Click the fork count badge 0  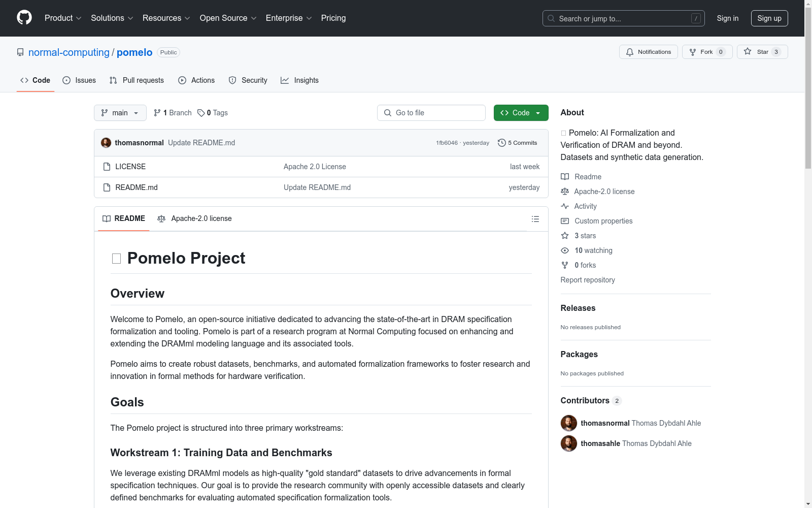(x=721, y=52)
